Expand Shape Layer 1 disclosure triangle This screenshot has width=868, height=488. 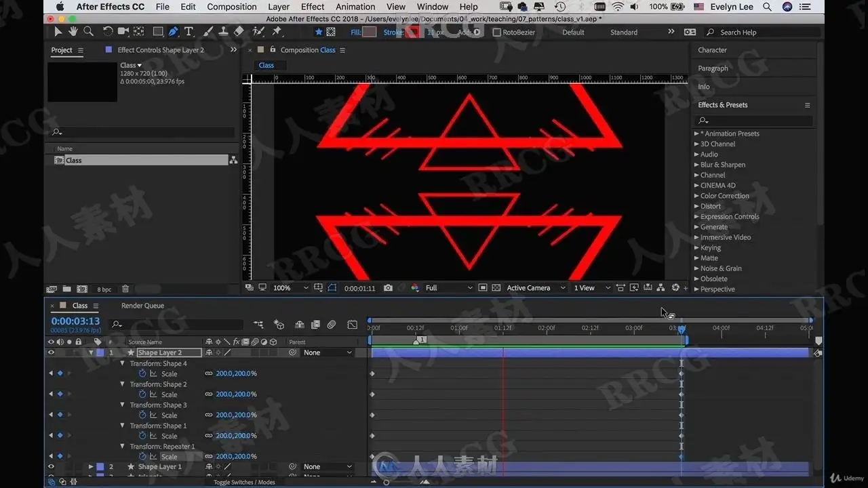(91, 467)
